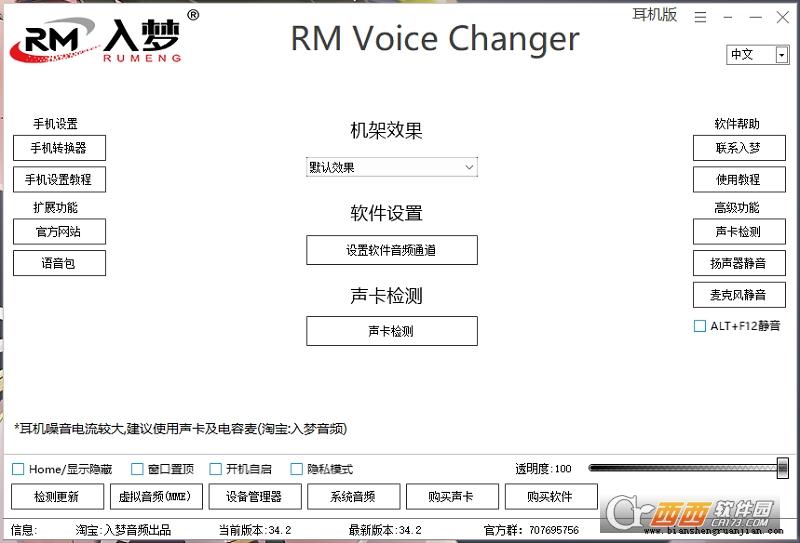Turn on 隐私模式 privacy mode
This screenshot has width=800, height=543.
point(297,469)
